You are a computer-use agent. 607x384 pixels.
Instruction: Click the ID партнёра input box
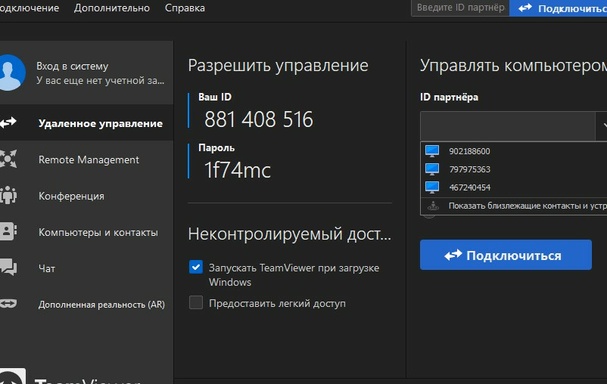tap(508, 126)
